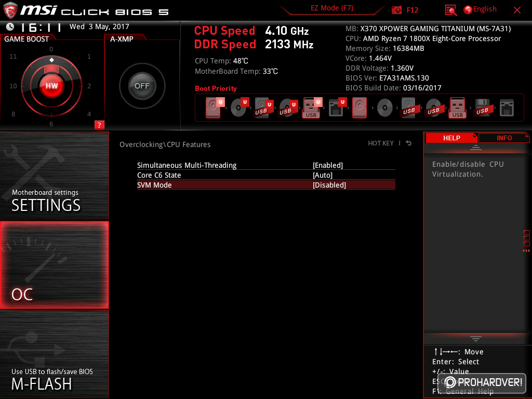Click the MotherBoard Temp 33°C reading
This screenshot has width=532, height=399.
point(236,71)
